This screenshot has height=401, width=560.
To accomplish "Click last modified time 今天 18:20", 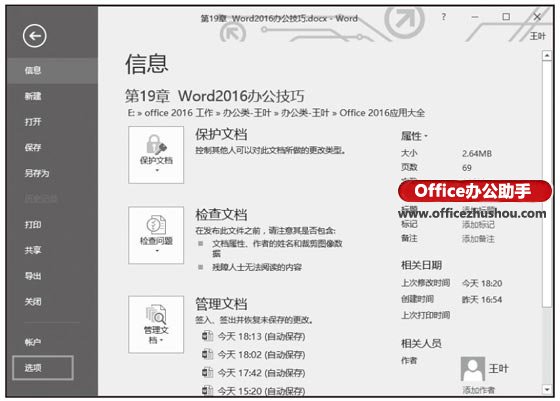I will click(x=482, y=284).
